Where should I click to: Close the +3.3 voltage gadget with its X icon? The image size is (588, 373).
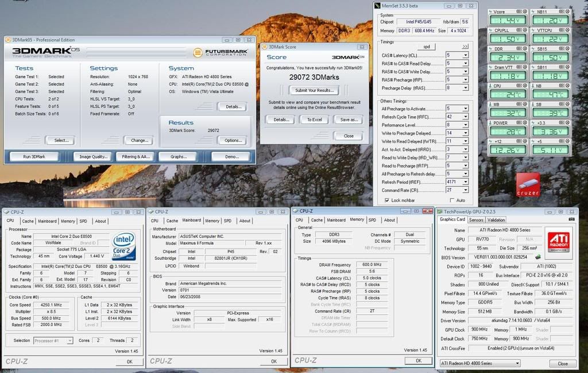pyautogui.click(x=567, y=122)
